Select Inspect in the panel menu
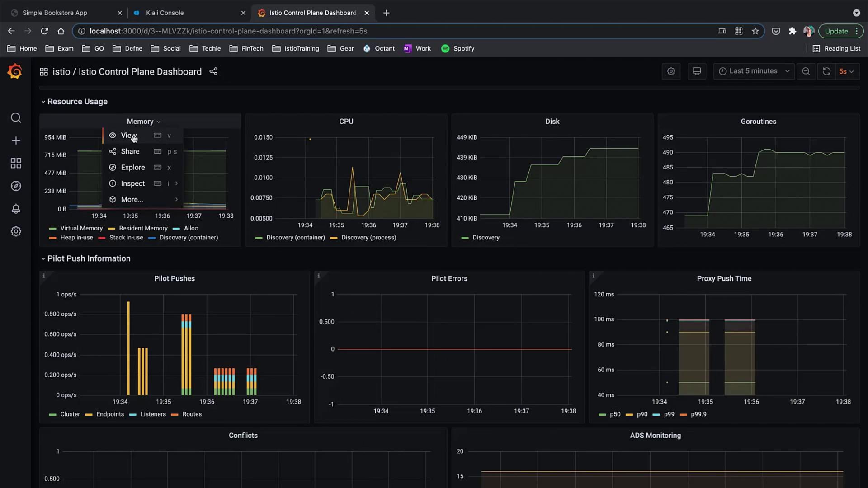Viewport: 868px width, 488px height. (132, 183)
